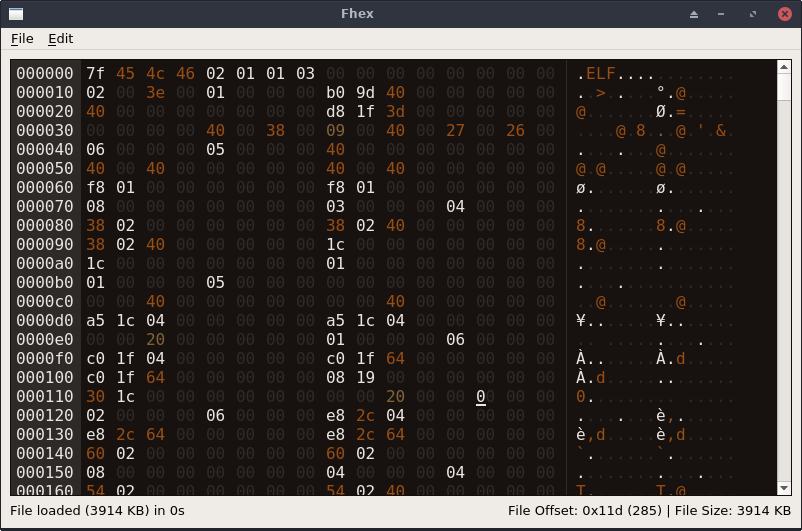
Task: Click the vertical scrollbar thumb
Action: 784,87
